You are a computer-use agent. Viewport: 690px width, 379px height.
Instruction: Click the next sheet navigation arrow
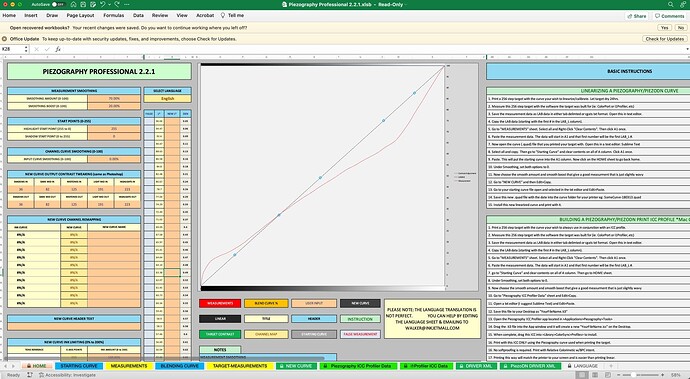[13, 366]
